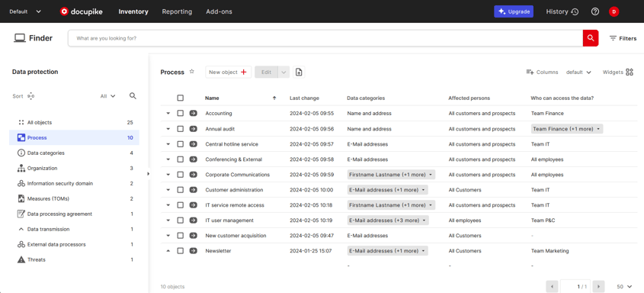644x293 pixels.
Task: Click the Customer administration object icon
Action: click(x=193, y=190)
